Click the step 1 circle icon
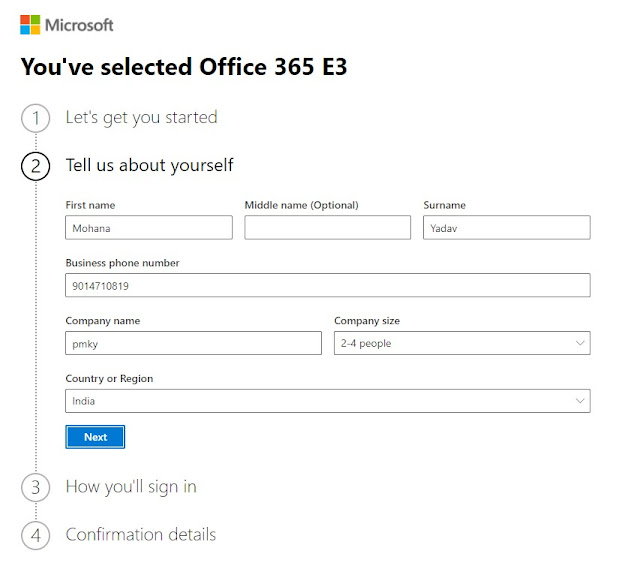This screenshot has width=640, height=578. click(35, 118)
